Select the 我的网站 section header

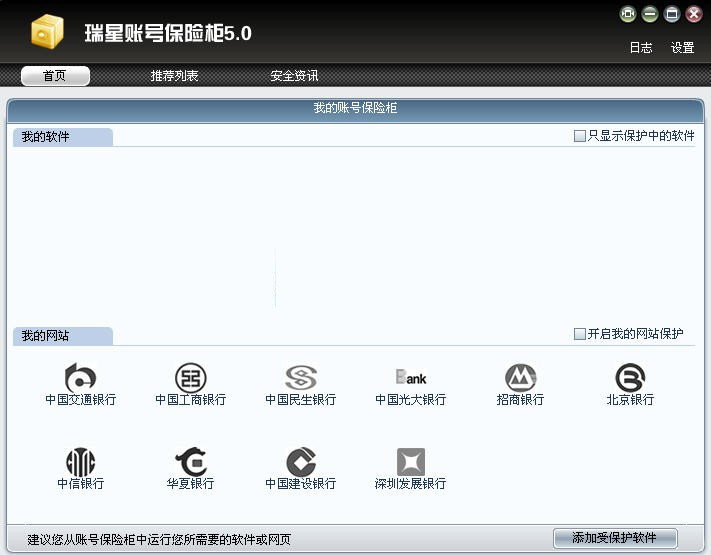(x=63, y=336)
